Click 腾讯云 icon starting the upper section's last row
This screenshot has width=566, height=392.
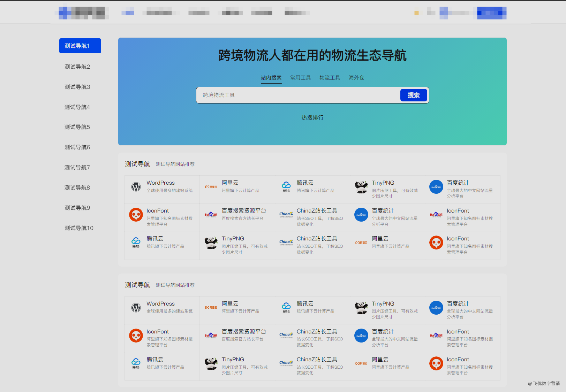click(136, 243)
